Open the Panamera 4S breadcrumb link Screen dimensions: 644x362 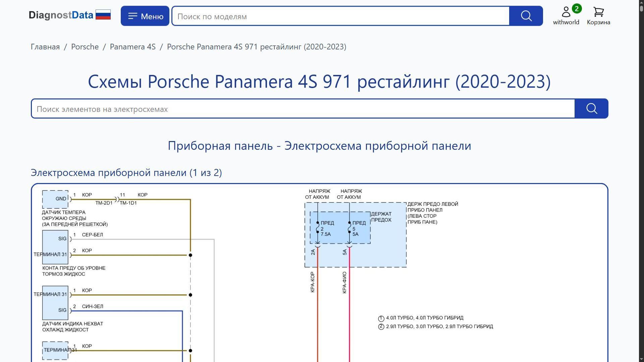(x=133, y=47)
